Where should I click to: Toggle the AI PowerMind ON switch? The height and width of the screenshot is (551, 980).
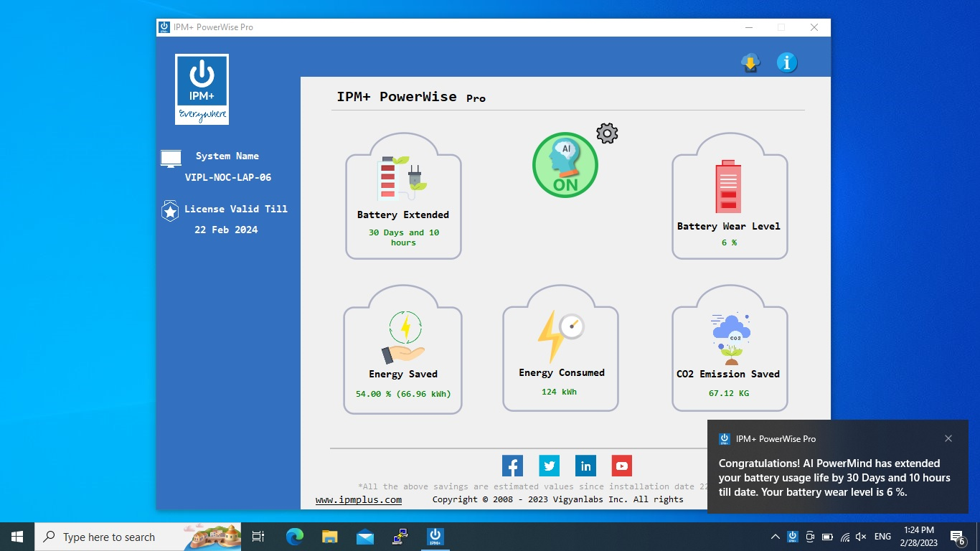(565, 165)
